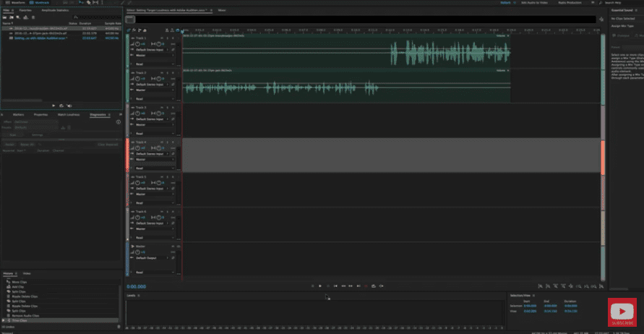Switch to the Amplitude Statistics tab
The width and height of the screenshot is (644, 334).
(x=55, y=10)
